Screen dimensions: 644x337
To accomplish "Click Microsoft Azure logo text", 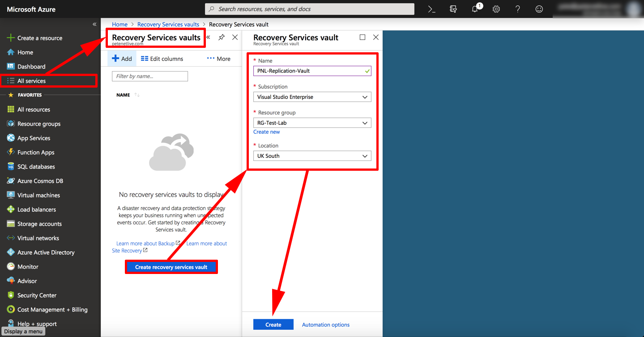I will click(x=31, y=9).
